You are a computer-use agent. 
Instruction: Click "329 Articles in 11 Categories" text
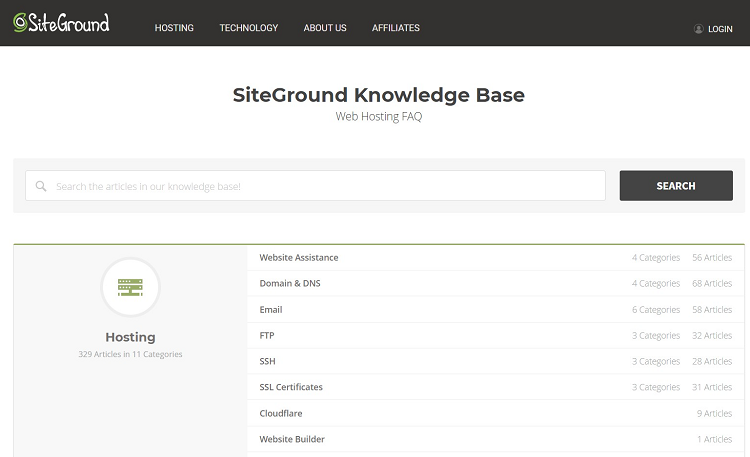coord(130,354)
